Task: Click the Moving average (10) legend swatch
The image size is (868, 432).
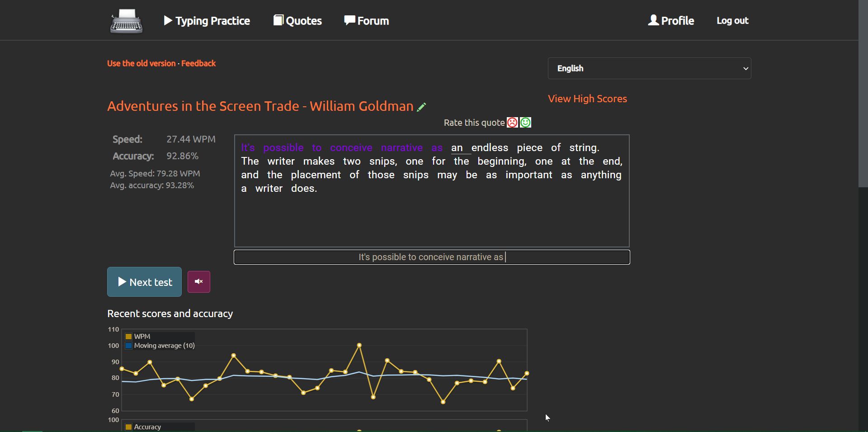Action: (x=128, y=346)
